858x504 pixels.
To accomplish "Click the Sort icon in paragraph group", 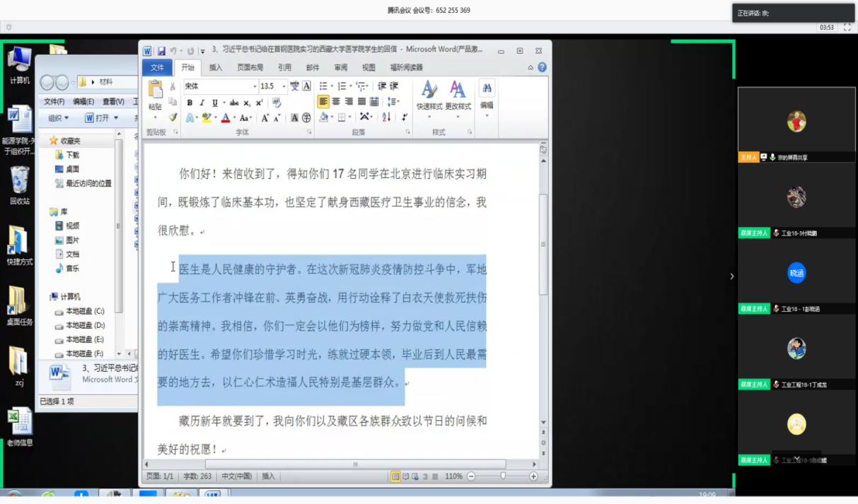I will (386, 117).
